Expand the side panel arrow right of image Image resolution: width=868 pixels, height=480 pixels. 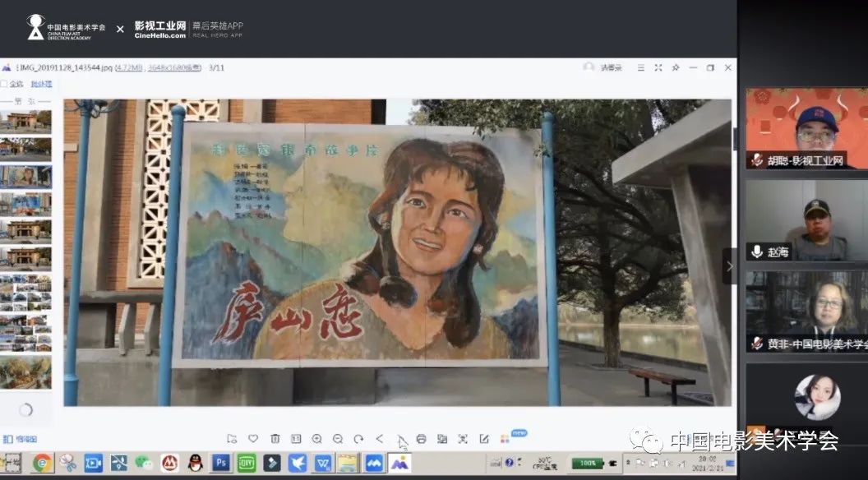pyautogui.click(x=729, y=265)
